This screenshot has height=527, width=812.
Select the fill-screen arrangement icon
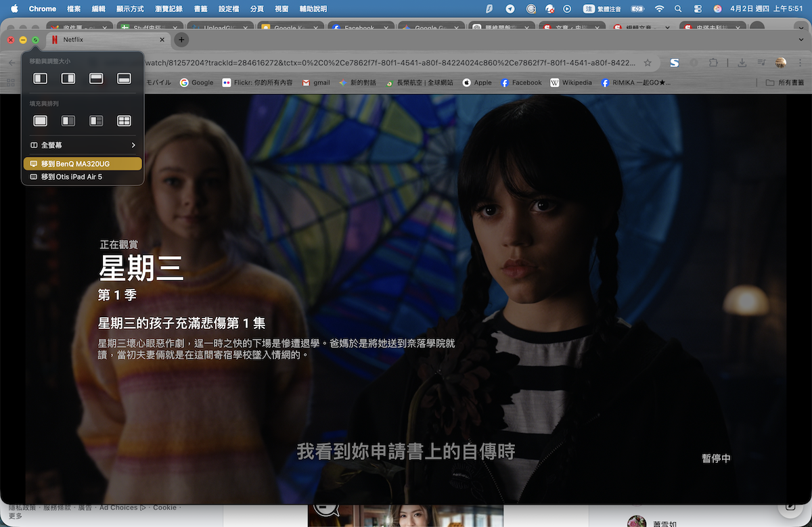tap(41, 121)
